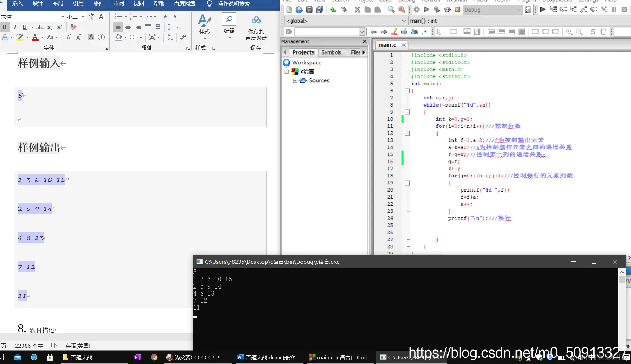Click the shading paint bucket color
The height and width of the screenshot is (364, 631).
pyautogui.click(x=119, y=37)
